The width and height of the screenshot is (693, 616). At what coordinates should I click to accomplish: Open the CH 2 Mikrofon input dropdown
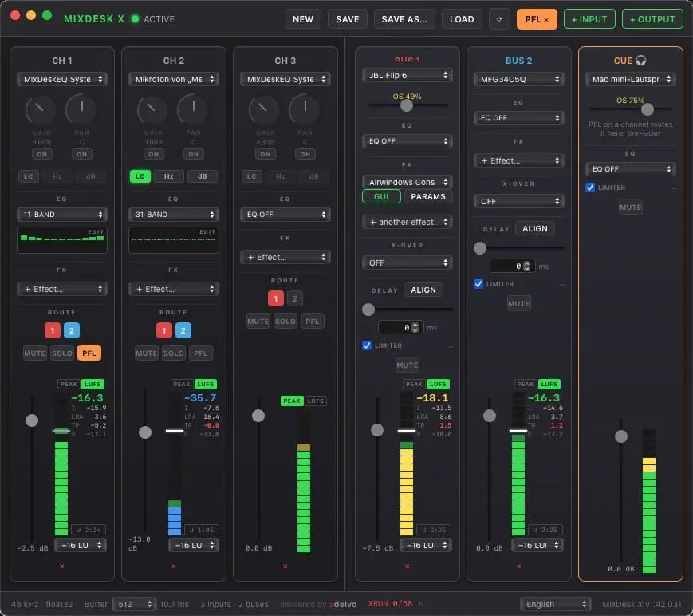tap(174, 79)
